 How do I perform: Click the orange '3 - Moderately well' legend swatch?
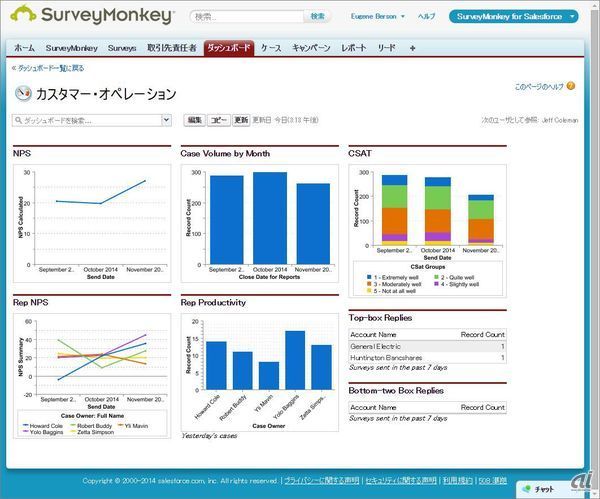point(369,284)
